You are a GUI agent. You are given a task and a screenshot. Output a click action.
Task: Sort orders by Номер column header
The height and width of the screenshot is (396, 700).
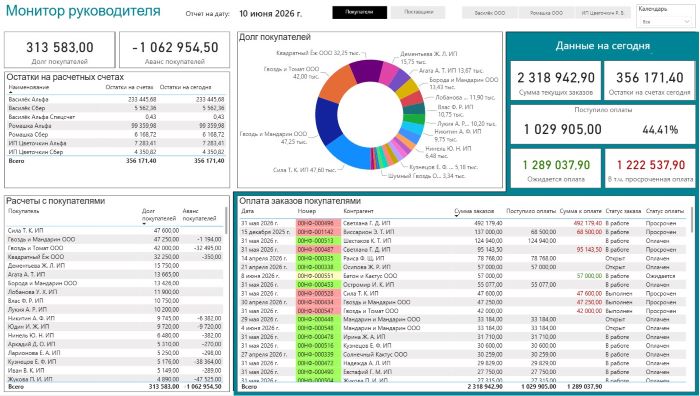pos(307,211)
